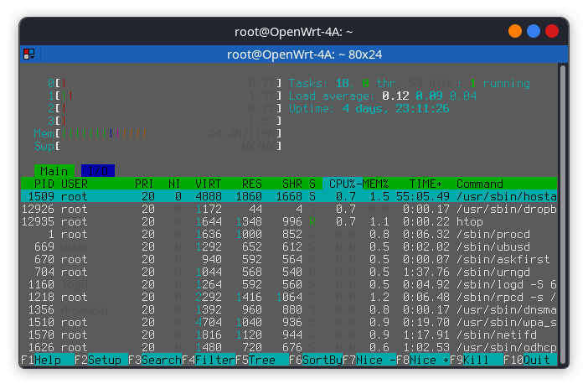Toggle F5 Tree view
Viewport: 588px width, 389px height.
tap(262, 360)
